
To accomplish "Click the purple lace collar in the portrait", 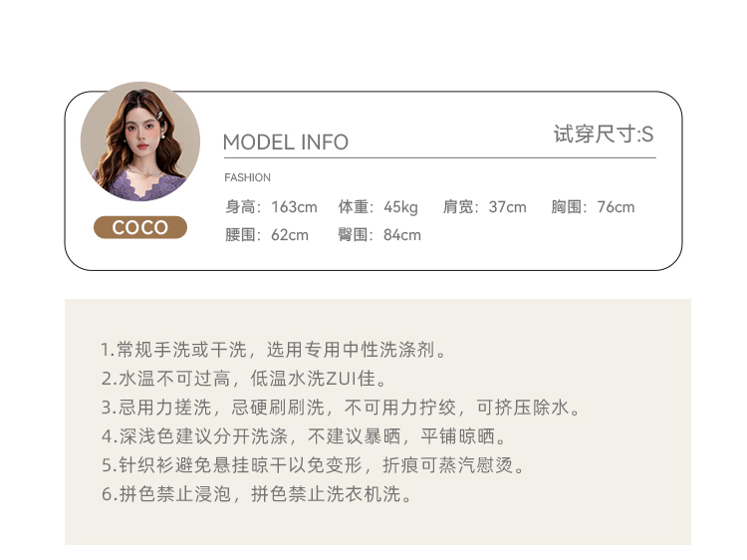I will pos(142,184).
